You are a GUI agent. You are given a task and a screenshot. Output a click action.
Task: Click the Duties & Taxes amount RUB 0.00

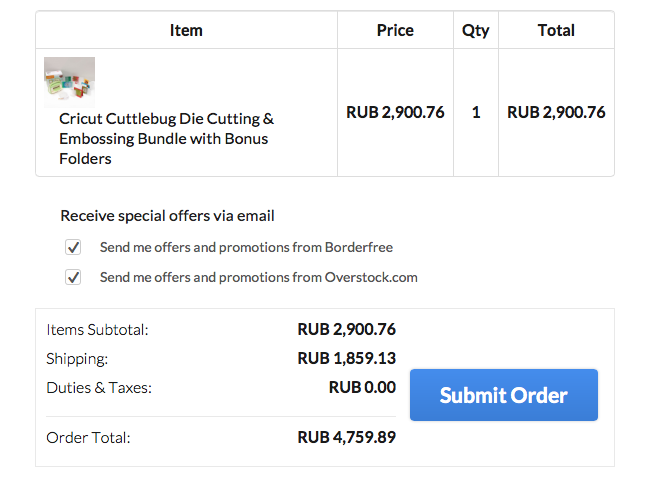[x=362, y=387]
